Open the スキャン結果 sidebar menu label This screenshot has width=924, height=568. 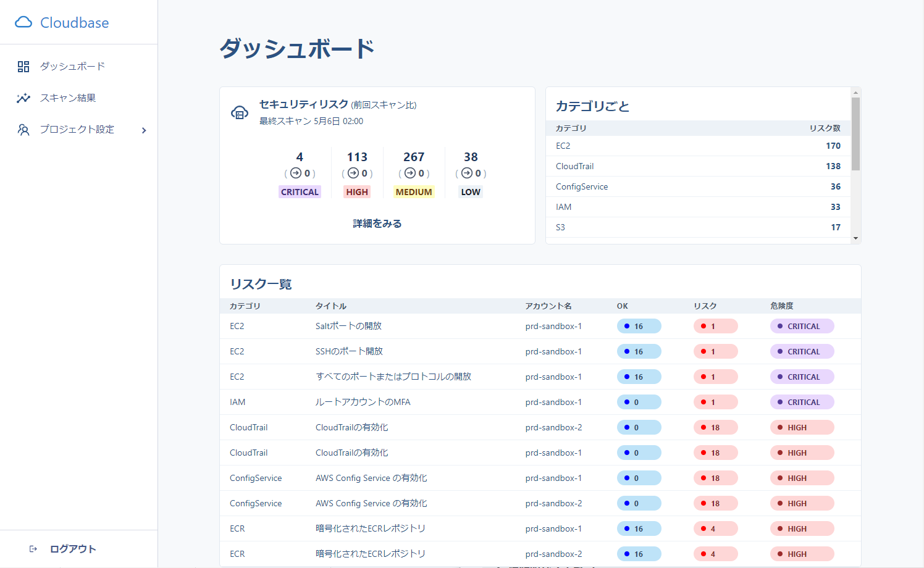tap(68, 98)
